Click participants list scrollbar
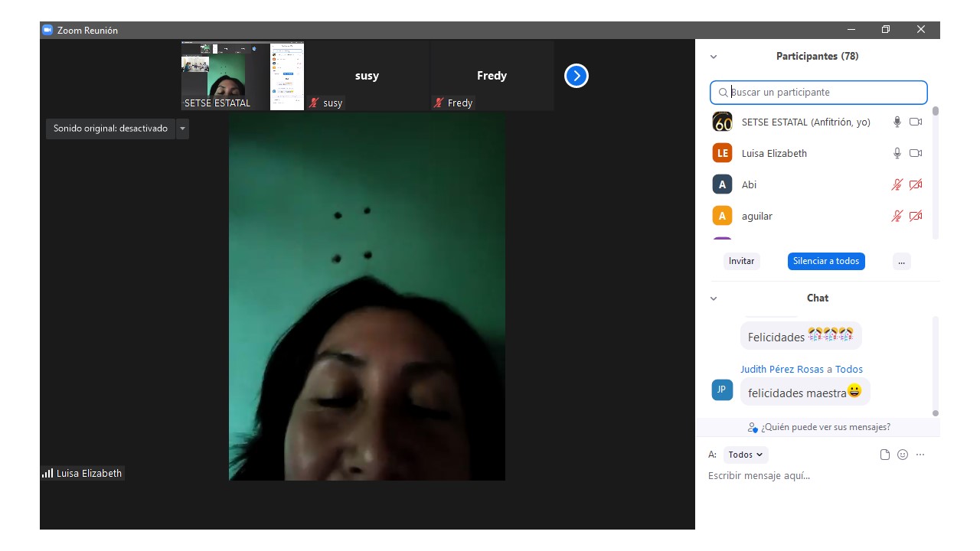 click(x=936, y=112)
